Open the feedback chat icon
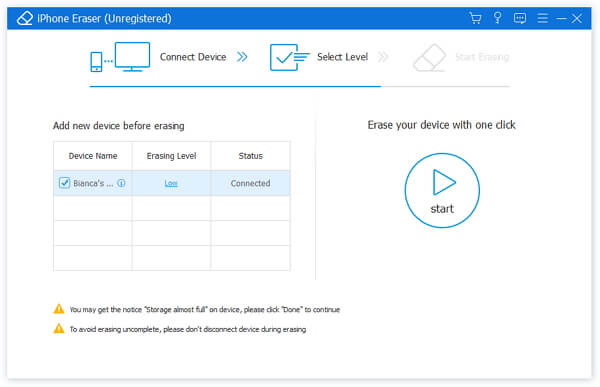600x387 pixels. [x=520, y=18]
